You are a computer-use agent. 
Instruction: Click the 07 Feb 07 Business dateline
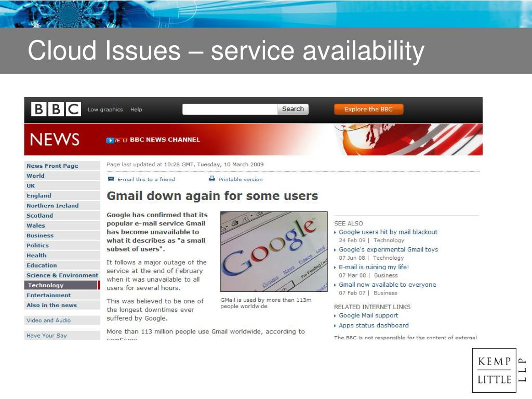(x=368, y=293)
